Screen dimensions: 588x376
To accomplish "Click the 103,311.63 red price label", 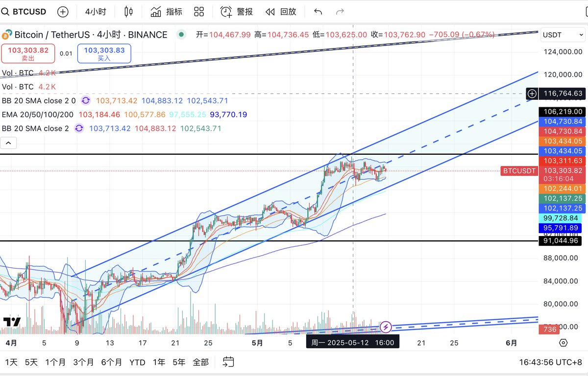I will 561,161.
